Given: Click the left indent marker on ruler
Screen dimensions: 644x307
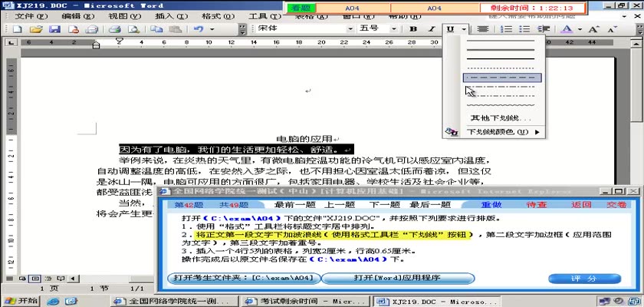Looking at the screenshot, I should click(95, 45).
